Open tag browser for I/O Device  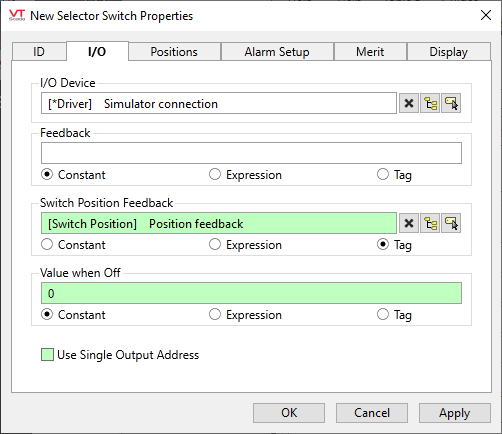(x=430, y=103)
